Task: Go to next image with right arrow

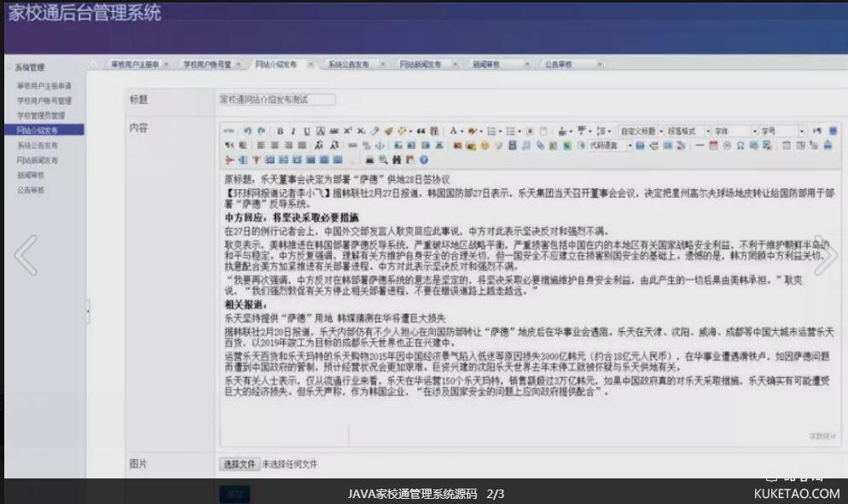Action: pos(825,255)
